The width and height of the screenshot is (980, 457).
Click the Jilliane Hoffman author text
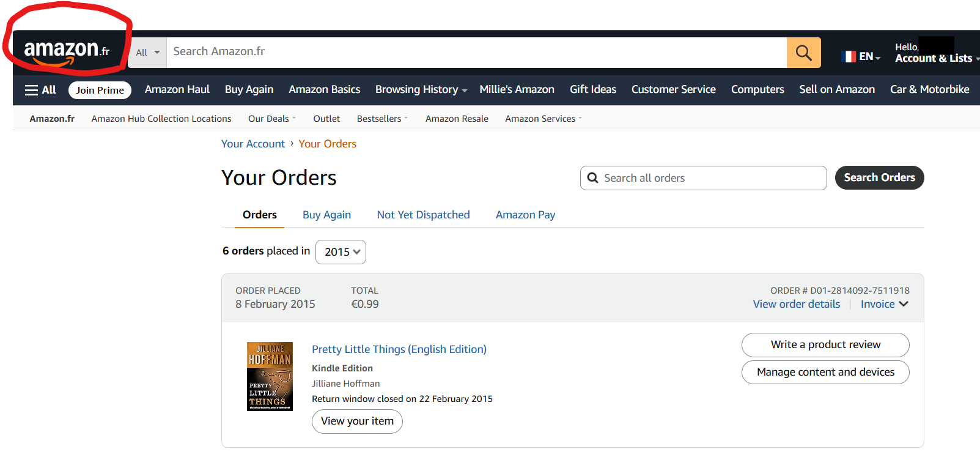coord(346,384)
